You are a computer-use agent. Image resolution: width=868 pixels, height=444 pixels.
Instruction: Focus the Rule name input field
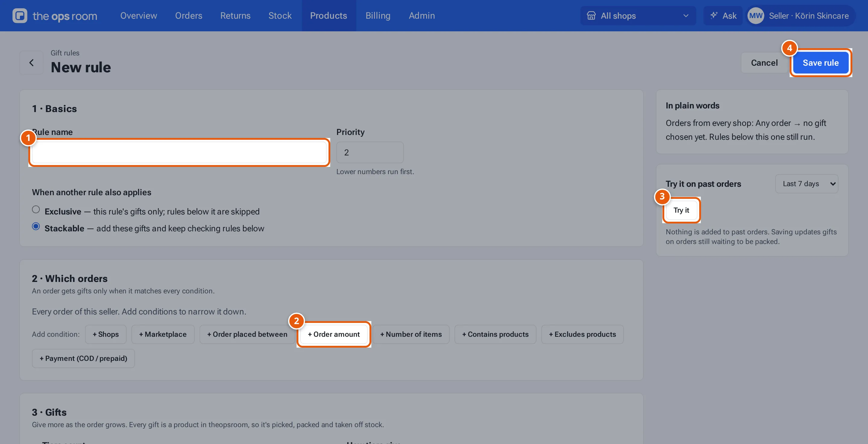pyautogui.click(x=179, y=152)
